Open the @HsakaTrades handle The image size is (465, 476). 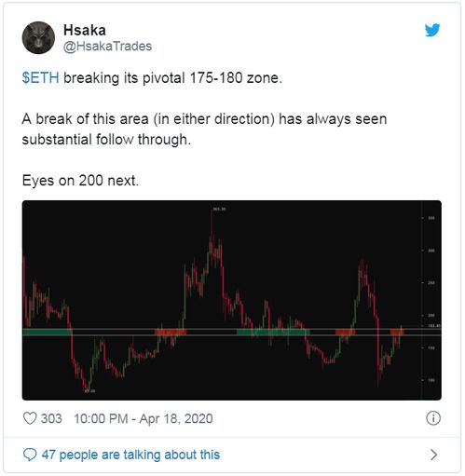tap(107, 47)
